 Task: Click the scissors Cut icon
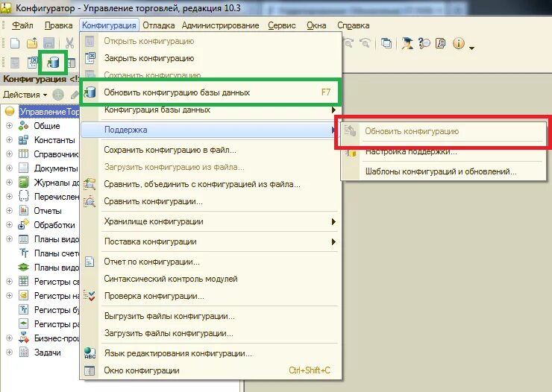pyautogui.click(x=69, y=43)
